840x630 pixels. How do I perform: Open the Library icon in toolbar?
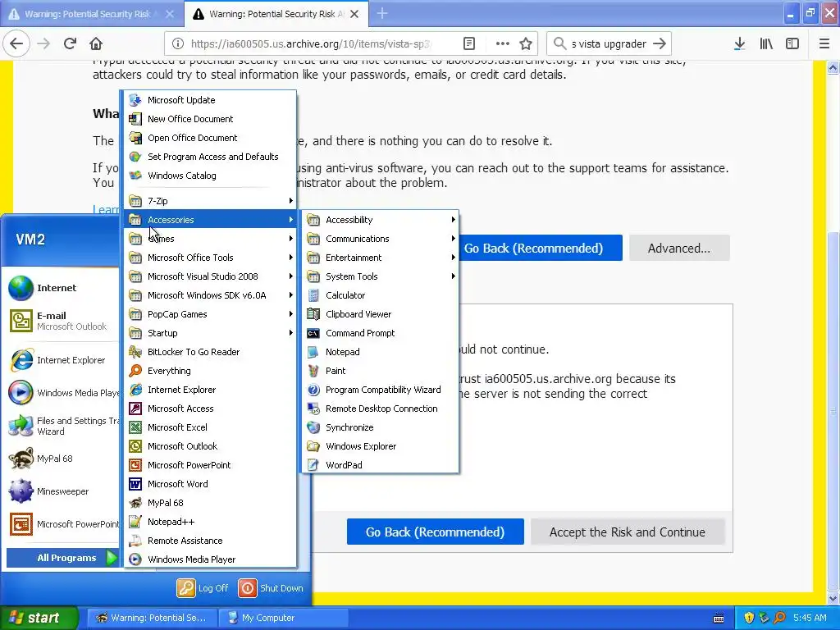point(766,43)
